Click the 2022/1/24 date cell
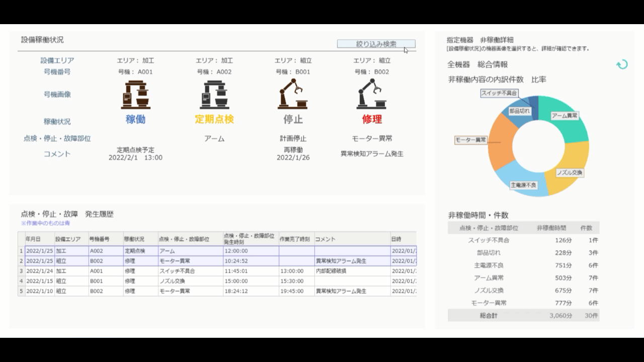Viewport: 644px width, 362px height. (39, 271)
